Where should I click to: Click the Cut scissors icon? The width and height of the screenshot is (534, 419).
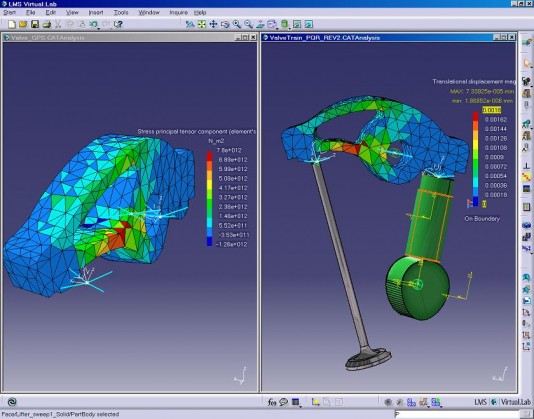click(x=58, y=24)
